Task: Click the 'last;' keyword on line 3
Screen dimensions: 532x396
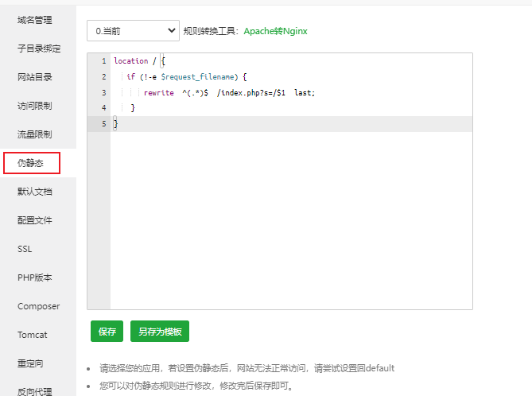Action: point(305,92)
